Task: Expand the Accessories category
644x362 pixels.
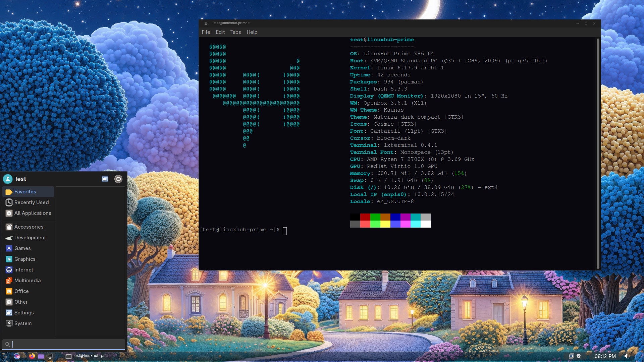Action: (x=29, y=227)
